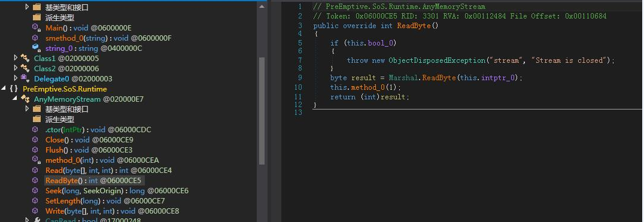This screenshot has width=644, height=222.
Task: Click the method icon beside smethod_0(string)
Action: (36, 38)
